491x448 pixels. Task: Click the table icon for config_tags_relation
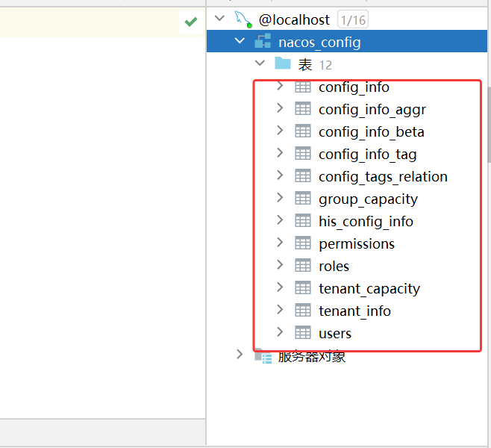tap(303, 176)
